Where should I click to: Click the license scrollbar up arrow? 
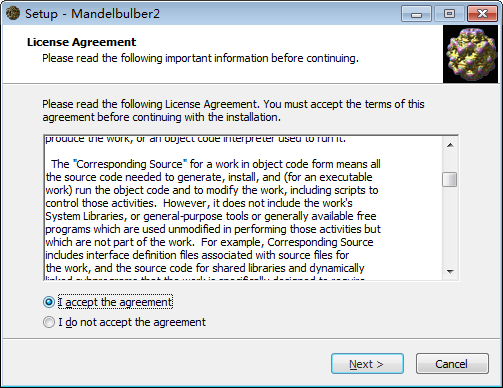tap(450, 145)
